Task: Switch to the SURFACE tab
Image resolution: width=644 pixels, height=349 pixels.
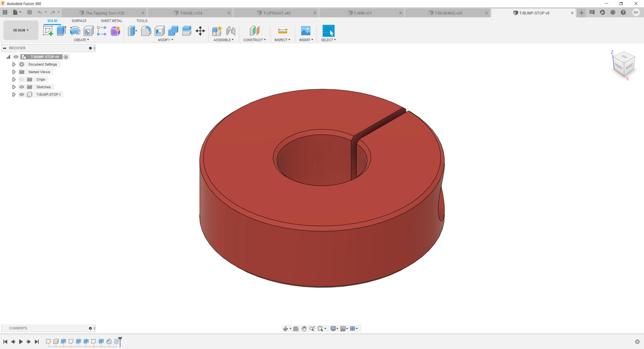Action: pyautogui.click(x=79, y=21)
